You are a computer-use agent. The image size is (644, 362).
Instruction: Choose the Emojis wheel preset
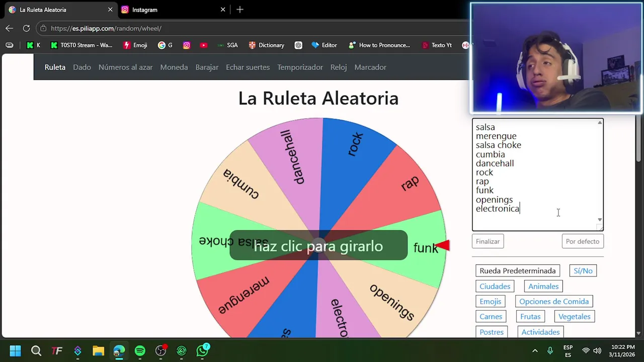[491, 301]
